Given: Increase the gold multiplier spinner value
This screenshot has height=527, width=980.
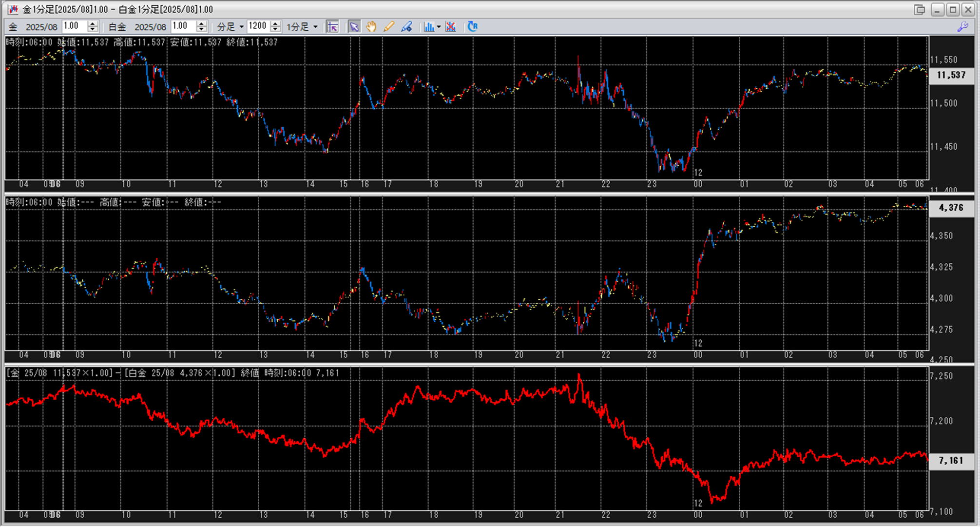Looking at the screenshot, I should (x=93, y=23).
